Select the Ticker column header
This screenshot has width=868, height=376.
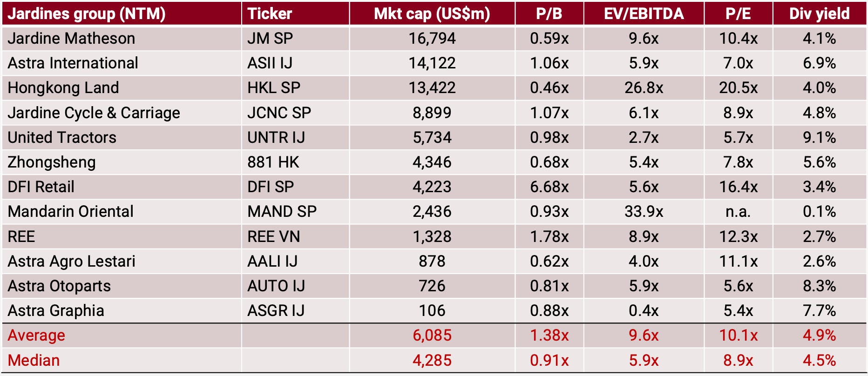[x=270, y=13]
